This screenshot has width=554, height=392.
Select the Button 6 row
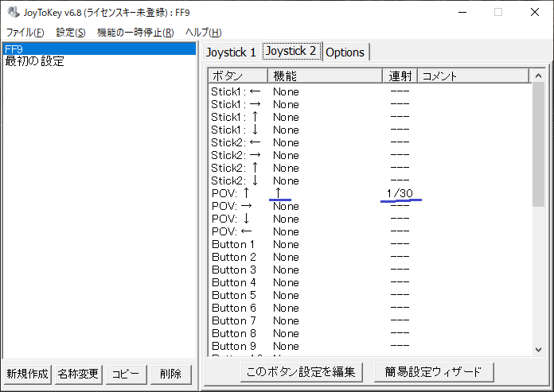pyautogui.click(x=370, y=308)
